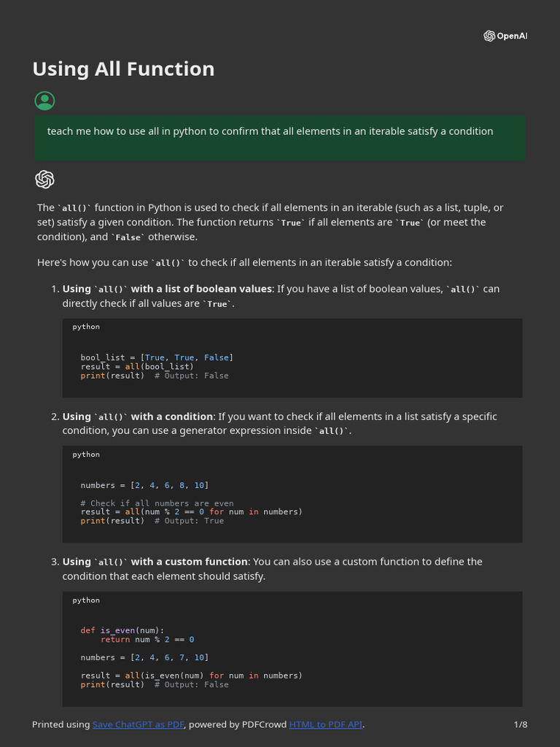The height and width of the screenshot is (747, 560).
Task: Click the 'Check if all numbers are even' comment
Action: click(157, 503)
